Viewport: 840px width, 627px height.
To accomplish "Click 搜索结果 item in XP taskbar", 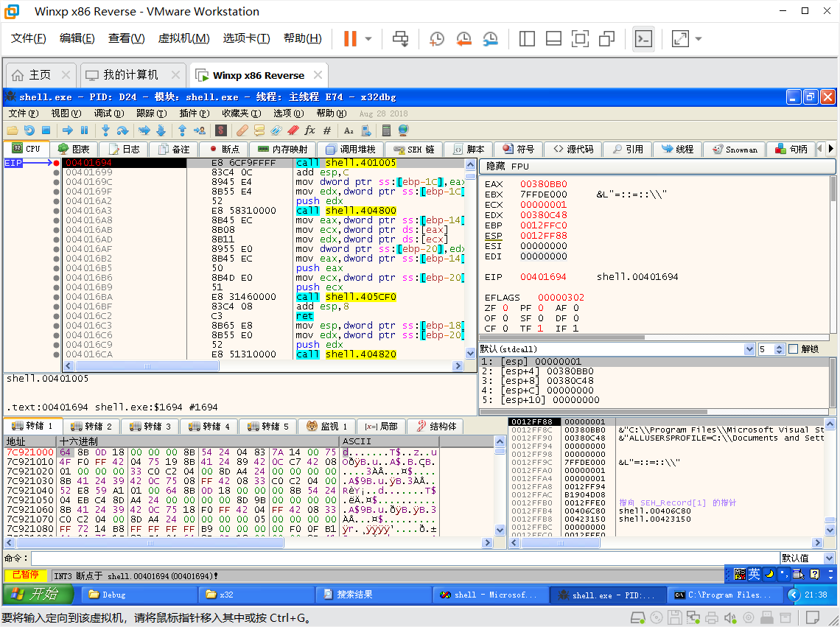I will 374,595.
